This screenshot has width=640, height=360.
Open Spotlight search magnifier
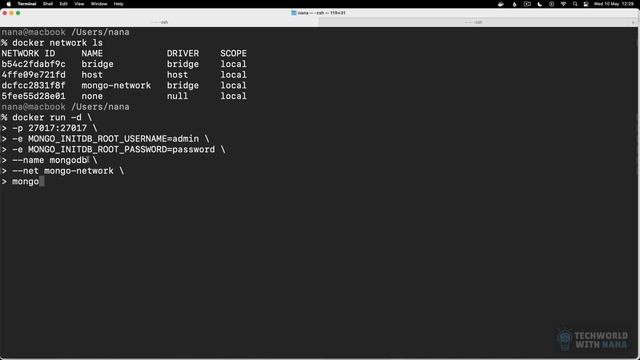(x=575, y=4)
